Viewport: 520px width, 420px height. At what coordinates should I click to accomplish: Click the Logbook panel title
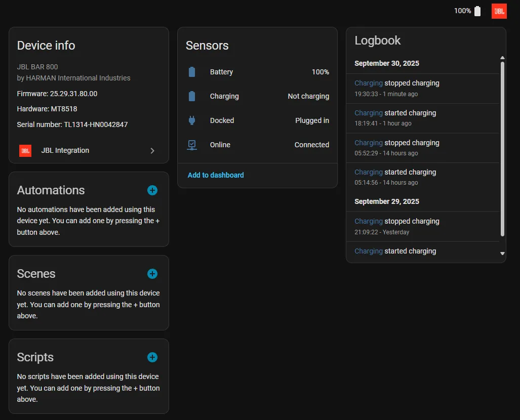[377, 40]
